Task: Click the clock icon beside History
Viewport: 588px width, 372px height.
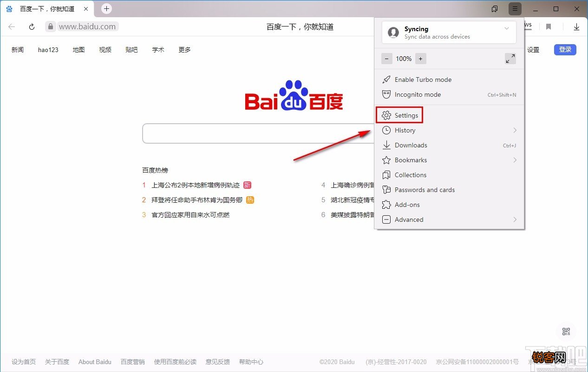Action: [x=386, y=130]
